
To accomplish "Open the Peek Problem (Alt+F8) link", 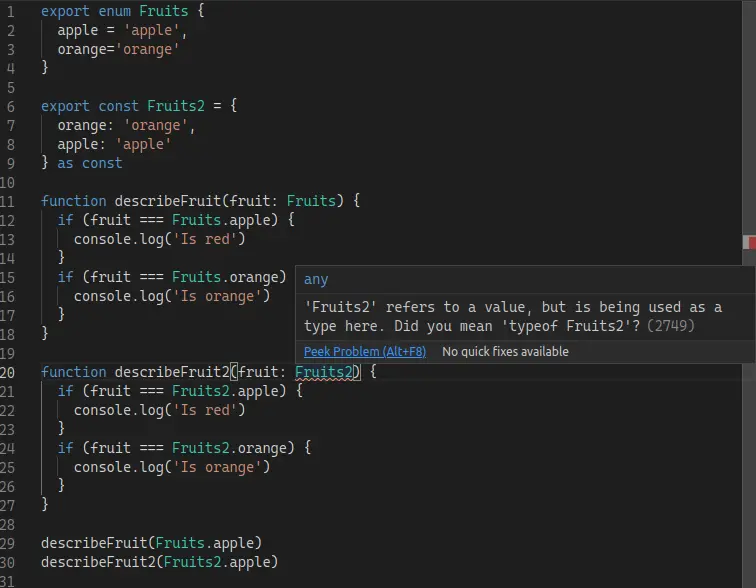I will click(364, 352).
